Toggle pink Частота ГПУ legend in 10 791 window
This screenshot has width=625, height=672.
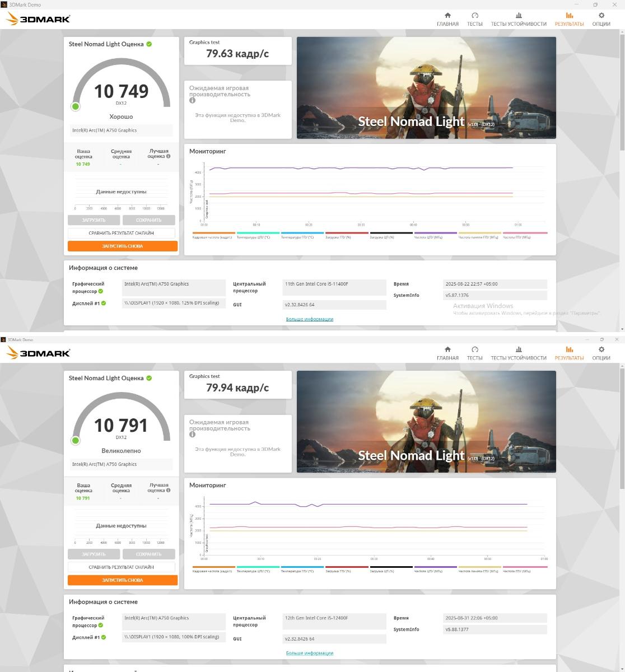coord(525,569)
